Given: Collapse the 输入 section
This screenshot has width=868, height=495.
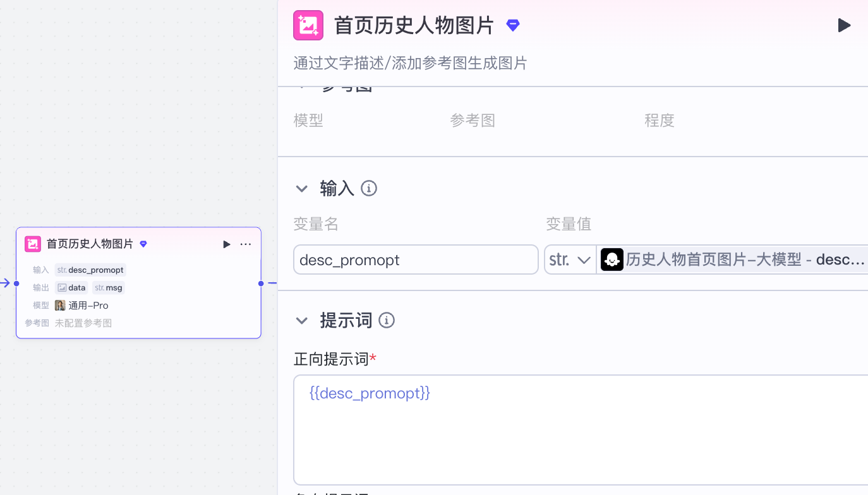Looking at the screenshot, I should point(302,188).
